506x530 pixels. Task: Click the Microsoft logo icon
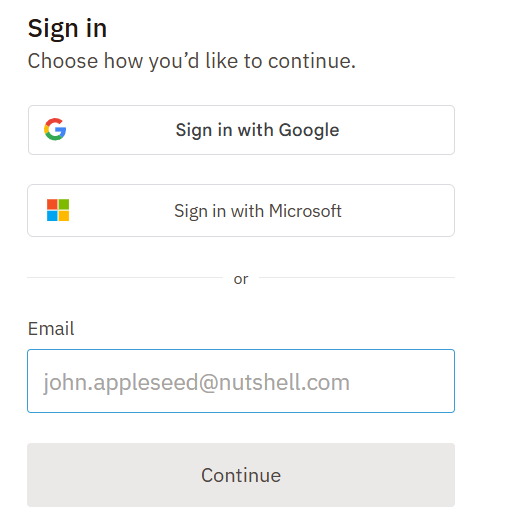tap(58, 210)
